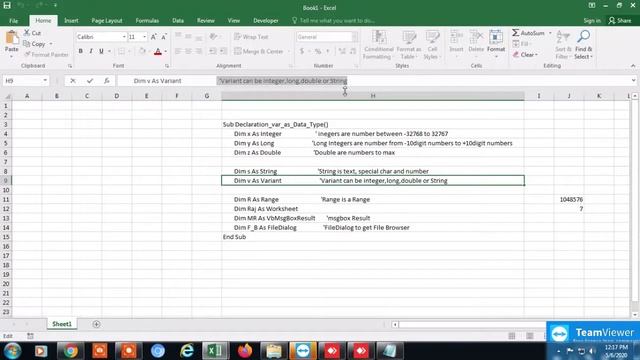Click the Sort & Filter icon

[x=563, y=38]
